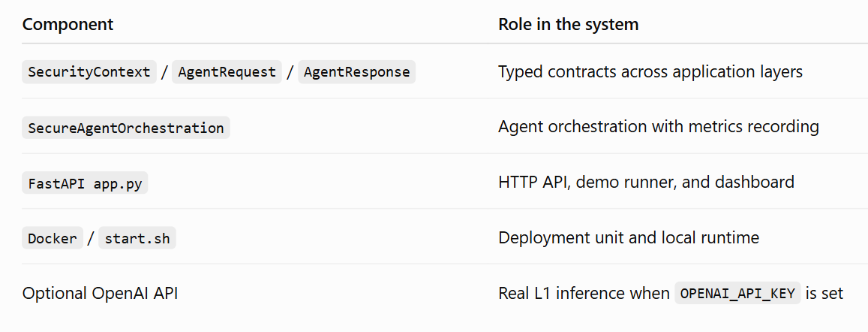Click the slash between Docker and start.sh
868x332 pixels.
pyautogui.click(x=91, y=239)
